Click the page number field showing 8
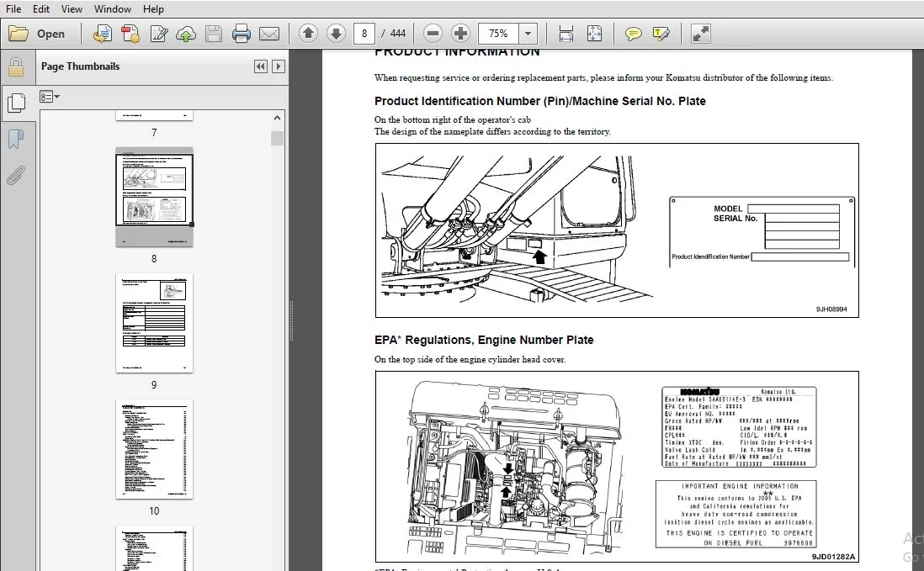This screenshot has width=924, height=571. (364, 34)
